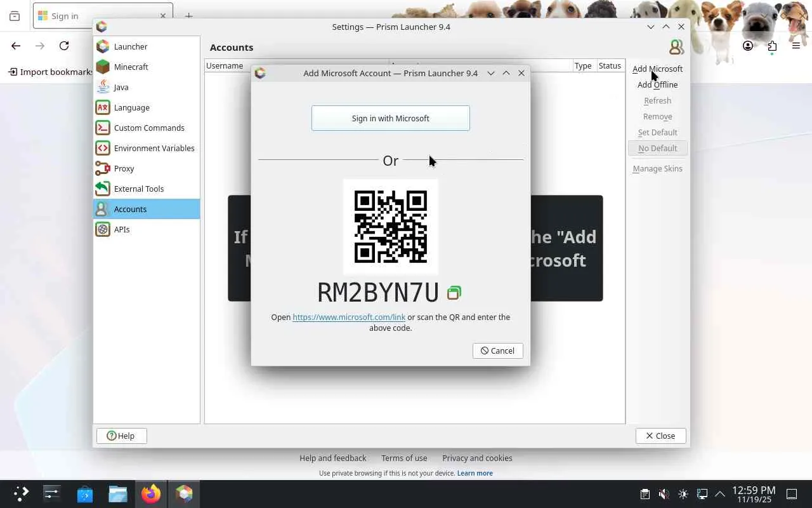This screenshot has height=508, width=812.
Task: Open the clipboard tray icon
Action: pos(645,494)
